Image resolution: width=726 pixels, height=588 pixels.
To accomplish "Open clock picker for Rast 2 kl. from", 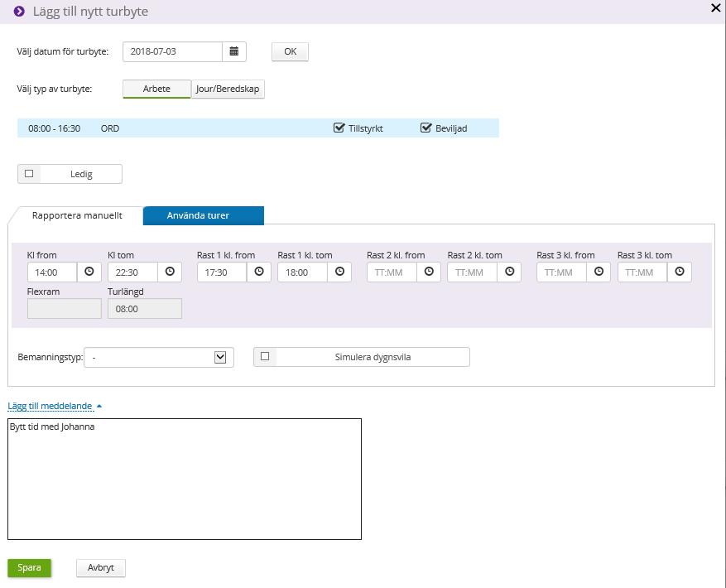I will tap(429, 272).
